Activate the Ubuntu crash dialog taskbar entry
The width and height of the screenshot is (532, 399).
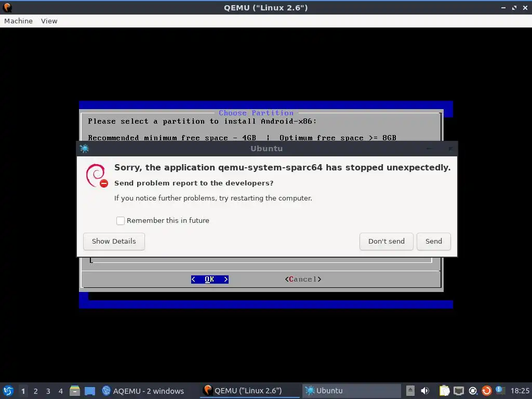pos(352,391)
